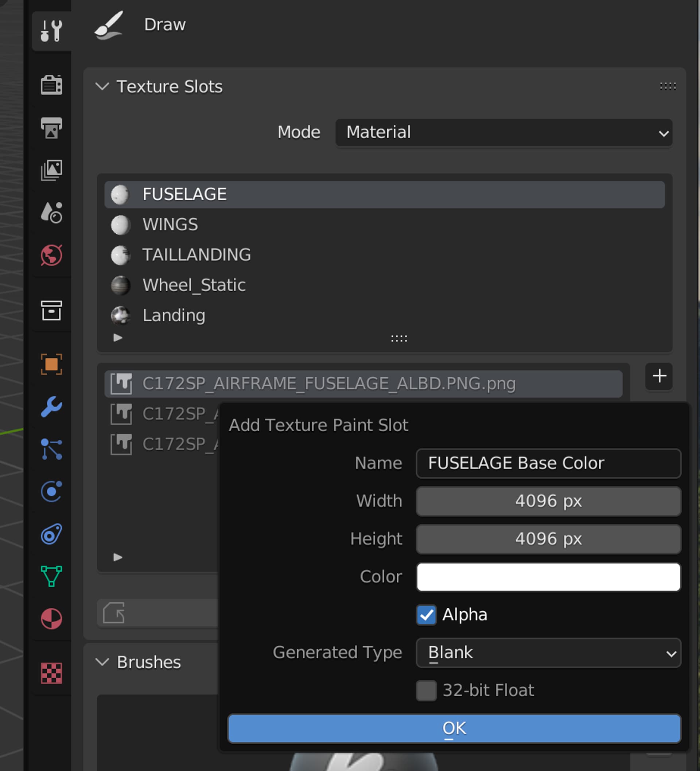Open the Material properties tab icon
The width and height of the screenshot is (700, 771).
click(x=51, y=619)
